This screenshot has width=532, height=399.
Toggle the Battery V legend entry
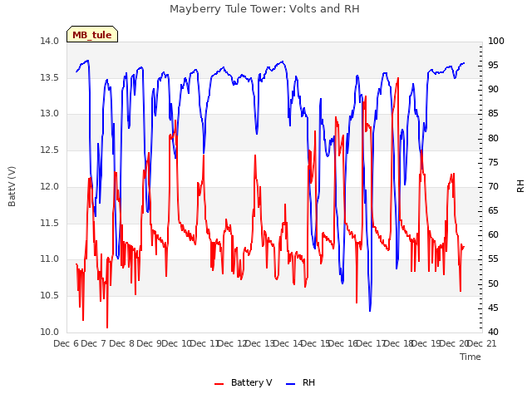tap(244, 382)
